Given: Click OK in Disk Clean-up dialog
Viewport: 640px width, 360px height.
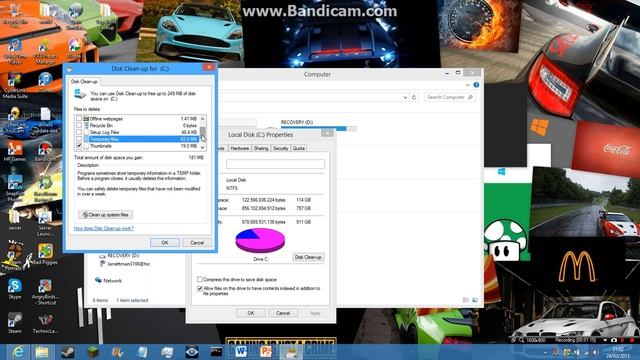Looking at the screenshot, I should (x=165, y=242).
